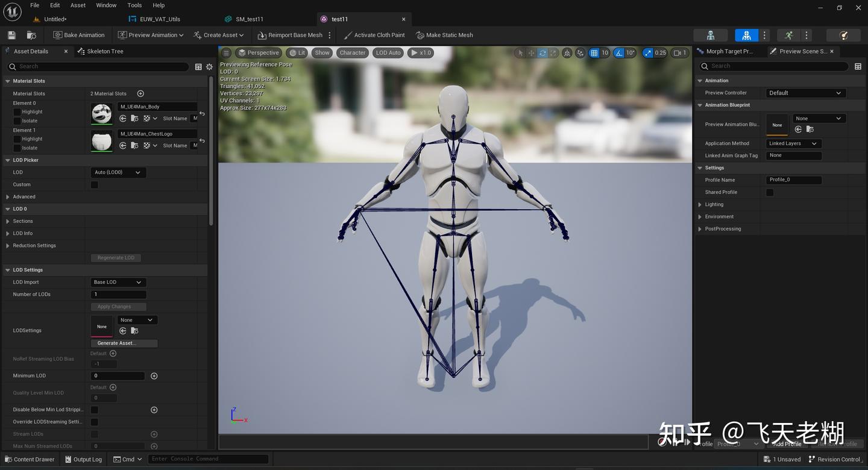Open the Window menu
Screen dimensions: 868x470
pyautogui.click(x=106, y=5)
